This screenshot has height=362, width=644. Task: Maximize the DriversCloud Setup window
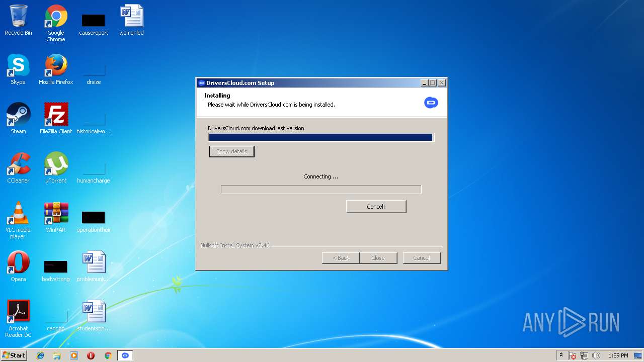click(x=432, y=83)
